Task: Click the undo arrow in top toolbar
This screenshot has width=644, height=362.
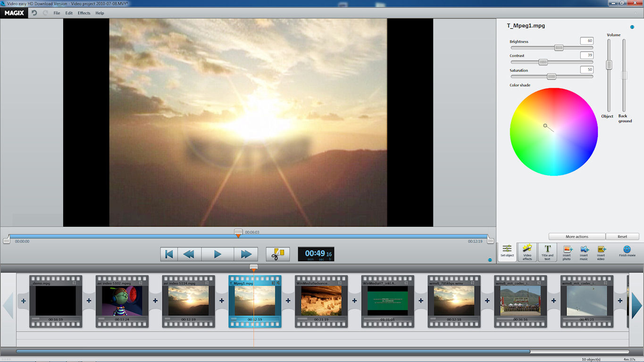Action: tap(34, 13)
